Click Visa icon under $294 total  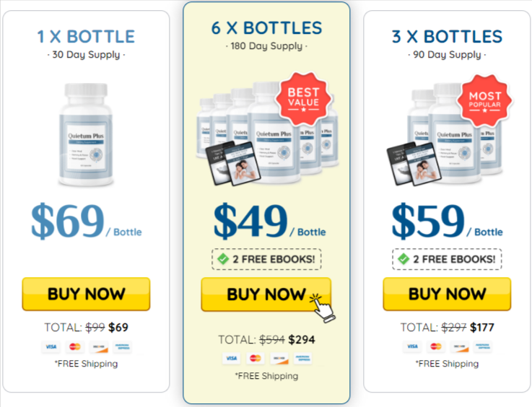pyautogui.click(x=232, y=359)
